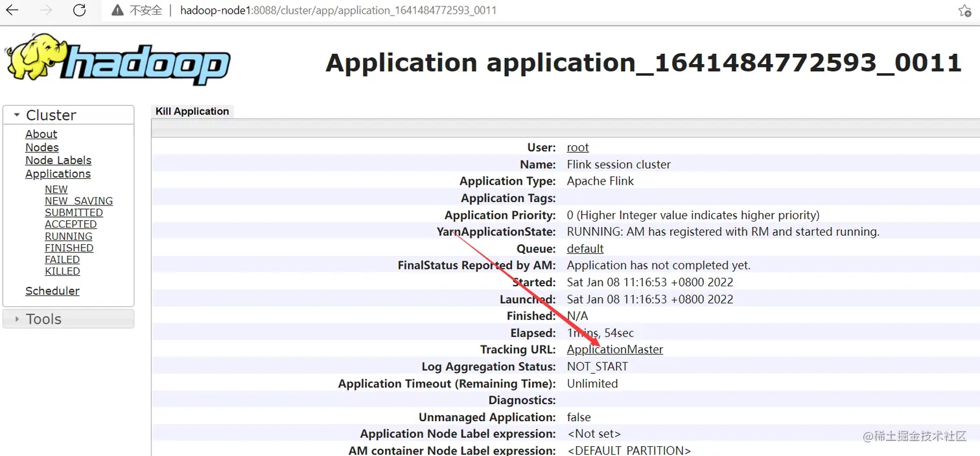This screenshot has width=980, height=456.
Task: Open the root user link
Action: [578, 148]
